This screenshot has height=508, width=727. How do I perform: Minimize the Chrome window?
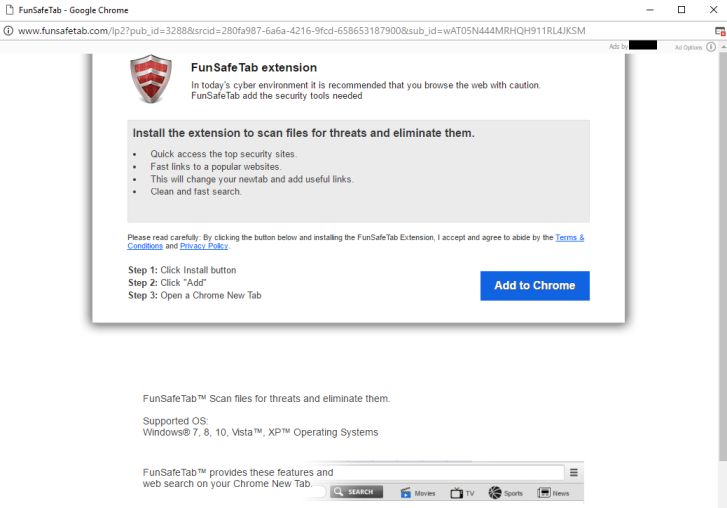[651, 10]
